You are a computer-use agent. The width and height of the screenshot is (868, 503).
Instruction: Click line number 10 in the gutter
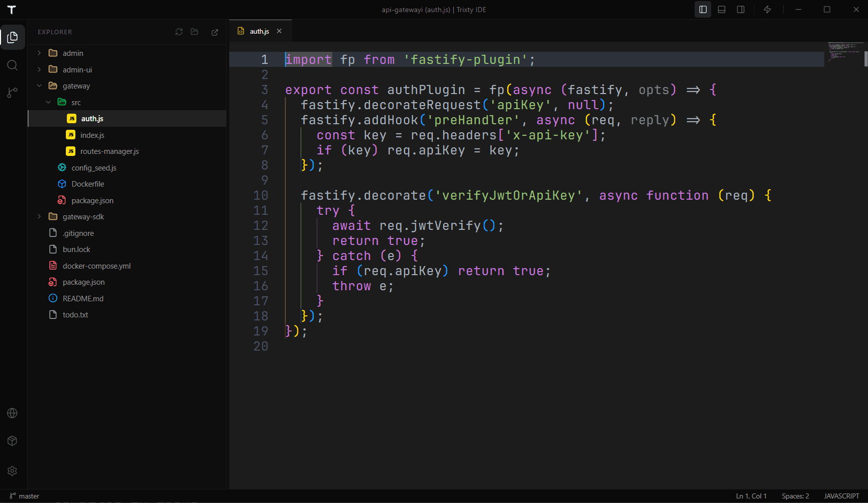(x=261, y=195)
